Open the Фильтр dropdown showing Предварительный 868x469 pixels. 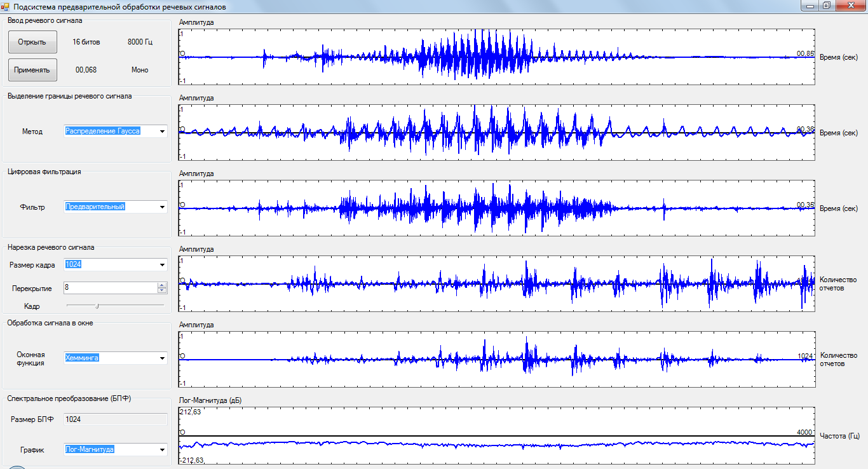[116, 207]
